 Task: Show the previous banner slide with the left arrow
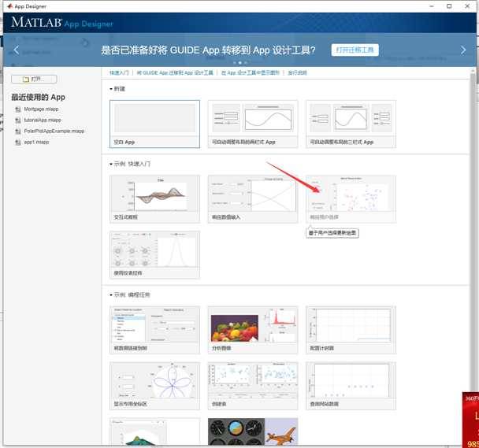click(17, 50)
